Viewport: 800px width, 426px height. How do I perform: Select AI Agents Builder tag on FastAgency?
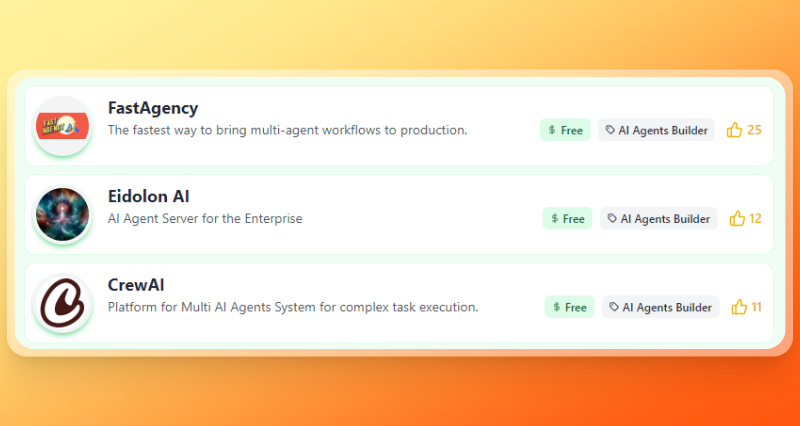pos(657,130)
